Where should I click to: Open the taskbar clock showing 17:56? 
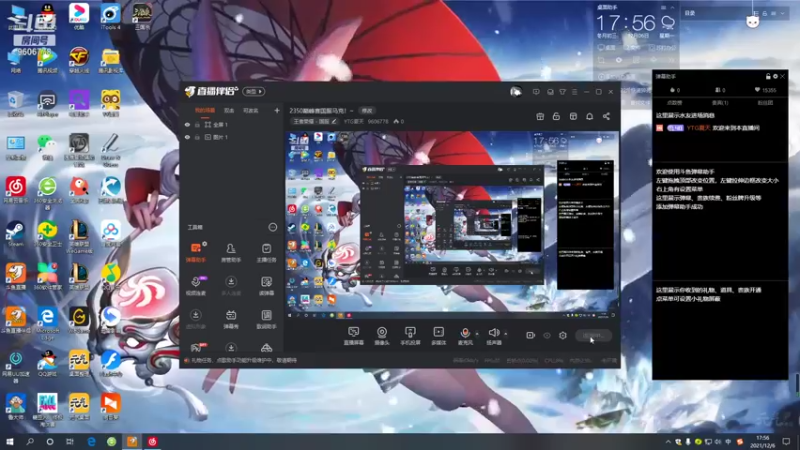pyautogui.click(x=763, y=442)
